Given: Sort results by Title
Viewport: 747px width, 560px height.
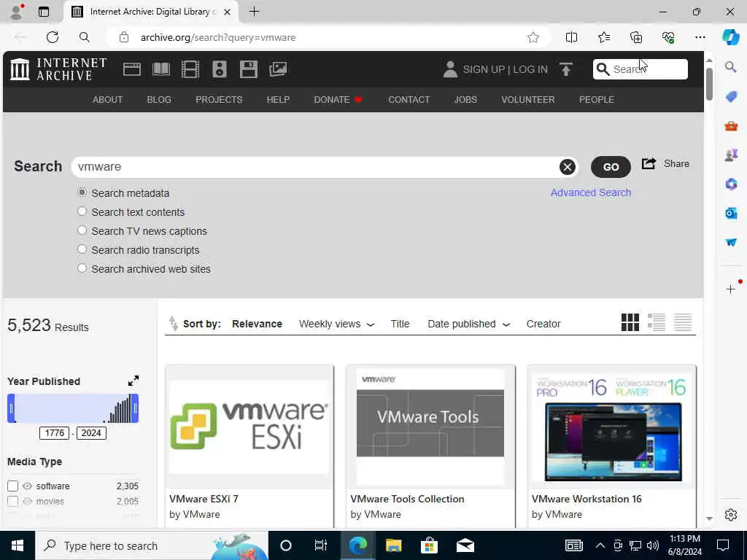Looking at the screenshot, I should (x=400, y=324).
